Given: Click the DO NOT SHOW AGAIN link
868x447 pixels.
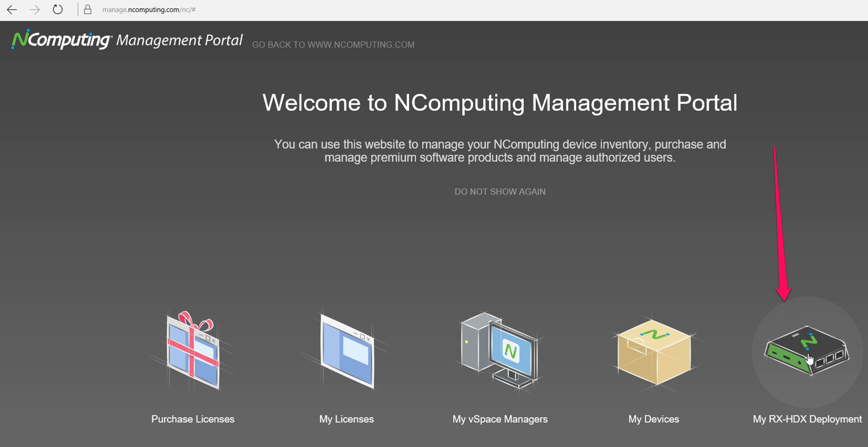Looking at the screenshot, I should pos(500,192).
